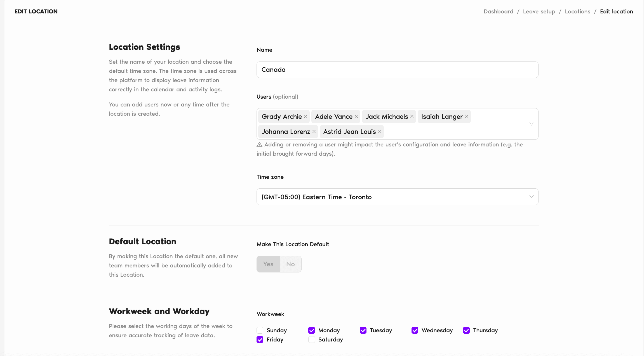Remove Isaiah Langer tag
644x356 pixels.
point(467,117)
